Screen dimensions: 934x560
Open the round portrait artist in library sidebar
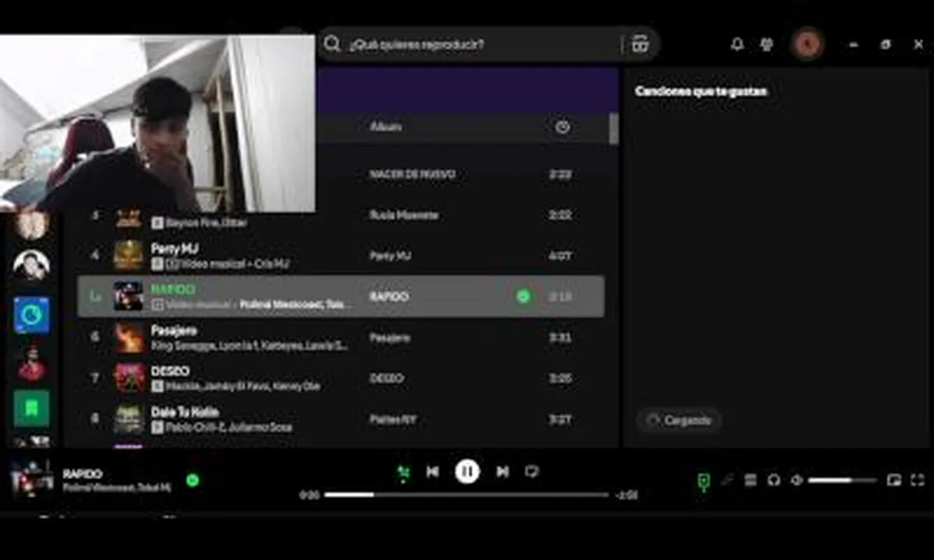32,266
